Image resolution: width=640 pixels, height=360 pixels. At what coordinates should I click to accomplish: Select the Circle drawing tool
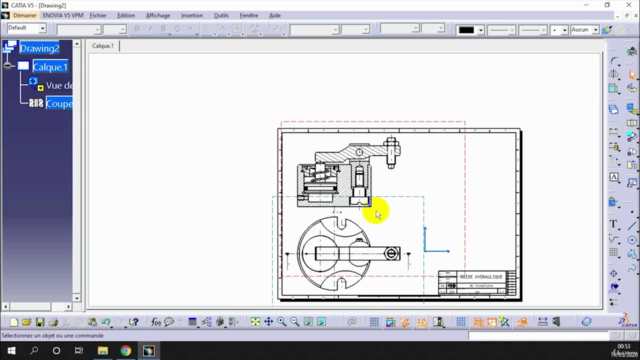tap(632, 240)
